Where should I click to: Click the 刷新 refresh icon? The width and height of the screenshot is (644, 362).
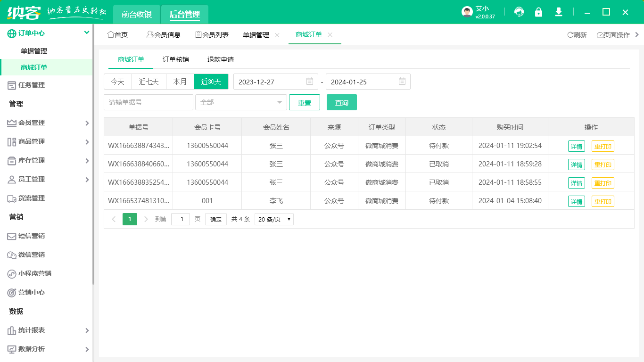coord(577,34)
